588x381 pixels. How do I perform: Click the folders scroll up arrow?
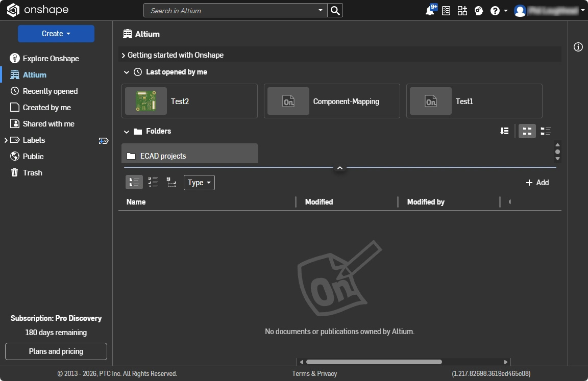click(x=557, y=145)
